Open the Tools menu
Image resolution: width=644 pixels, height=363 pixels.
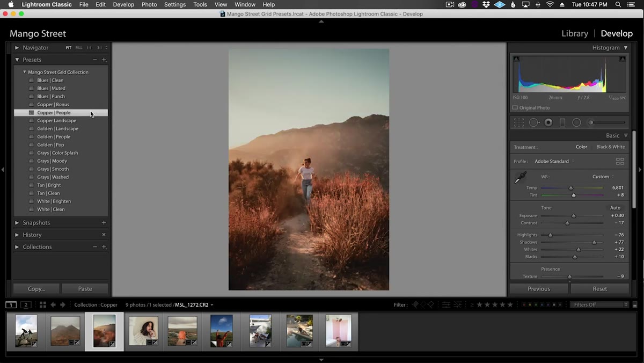[200, 4]
